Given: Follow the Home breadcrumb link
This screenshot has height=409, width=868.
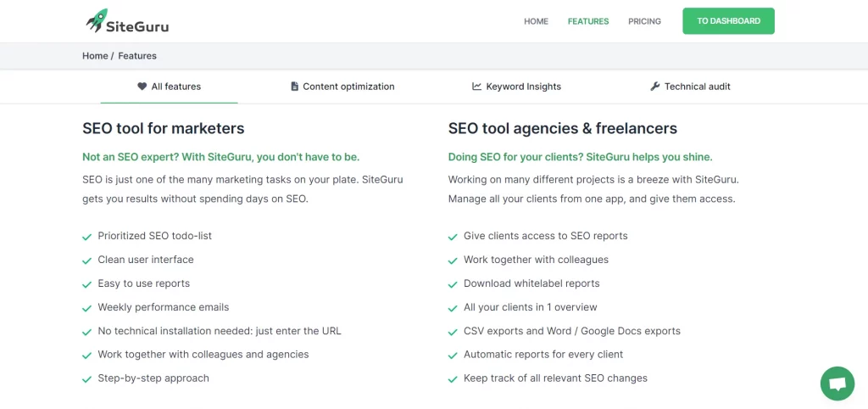Looking at the screenshot, I should [x=95, y=56].
